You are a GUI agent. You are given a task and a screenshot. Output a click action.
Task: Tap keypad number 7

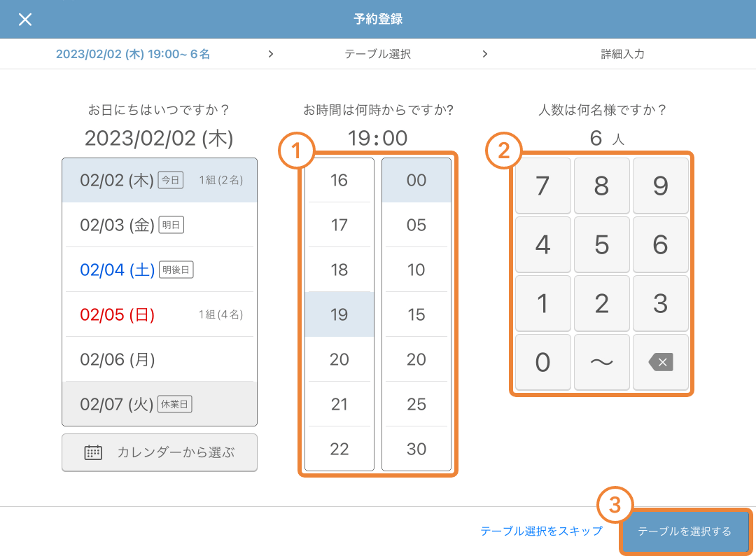tap(543, 186)
